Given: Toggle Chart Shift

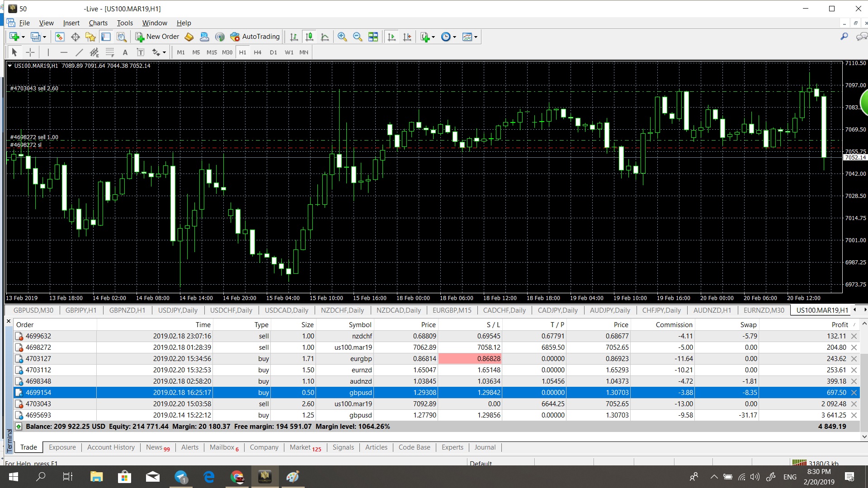Looking at the screenshot, I should pyautogui.click(x=407, y=37).
